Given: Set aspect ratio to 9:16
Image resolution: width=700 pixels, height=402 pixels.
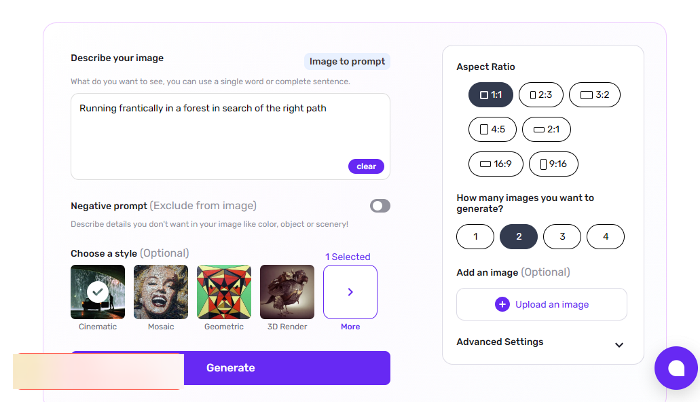Looking at the screenshot, I should [553, 163].
